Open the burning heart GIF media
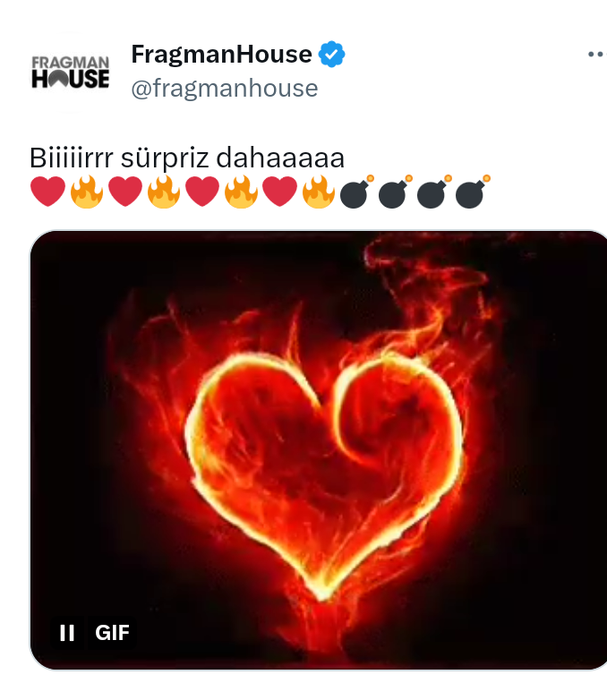Image resolution: width=607 pixels, height=700 pixels. tap(318, 450)
